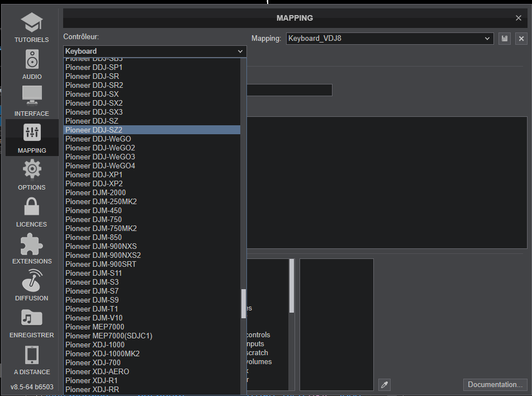Open the Extensions puzzle piece icon

[32, 243]
